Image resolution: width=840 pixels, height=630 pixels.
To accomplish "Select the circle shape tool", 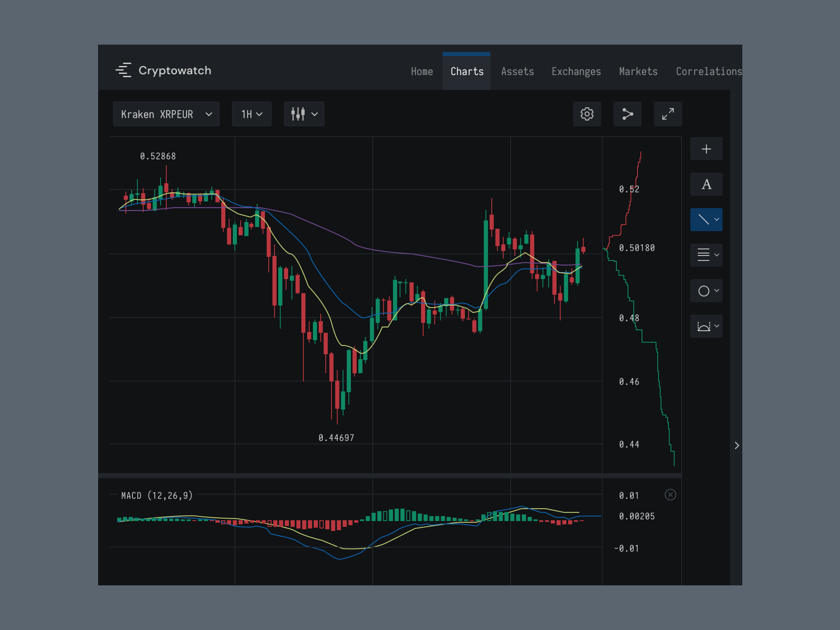I will (x=704, y=291).
